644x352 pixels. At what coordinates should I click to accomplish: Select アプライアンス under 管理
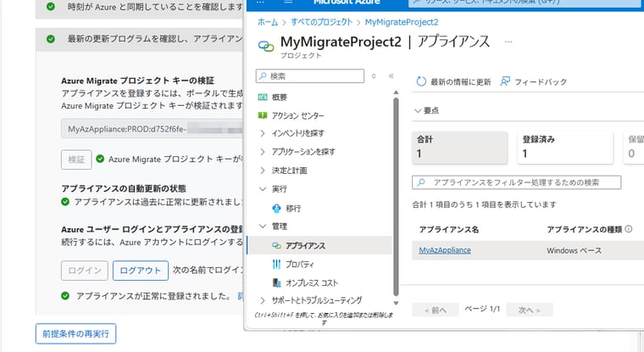(305, 245)
